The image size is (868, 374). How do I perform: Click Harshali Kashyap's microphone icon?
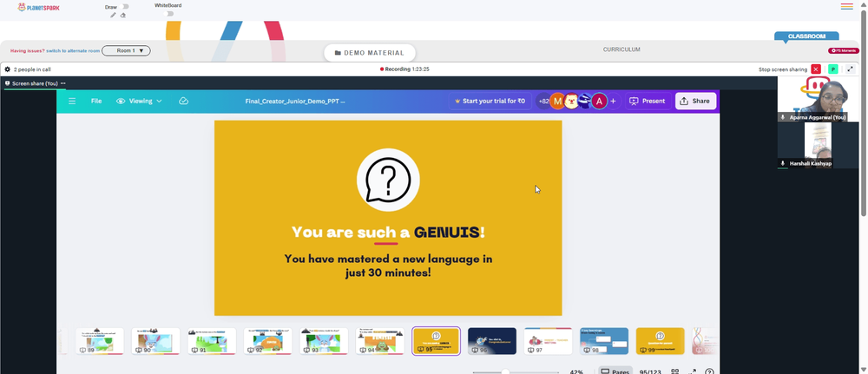pyautogui.click(x=783, y=164)
